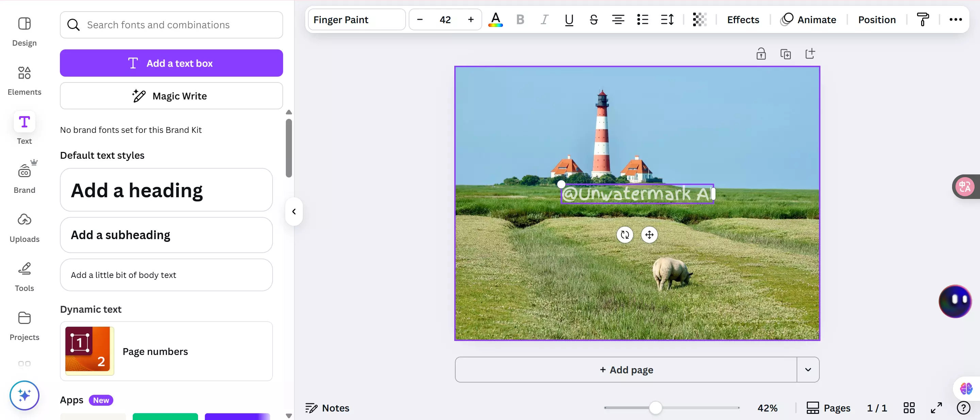The width and height of the screenshot is (980, 420).
Task: Click the font size value 42
Action: pyautogui.click(x=445, y=19)
